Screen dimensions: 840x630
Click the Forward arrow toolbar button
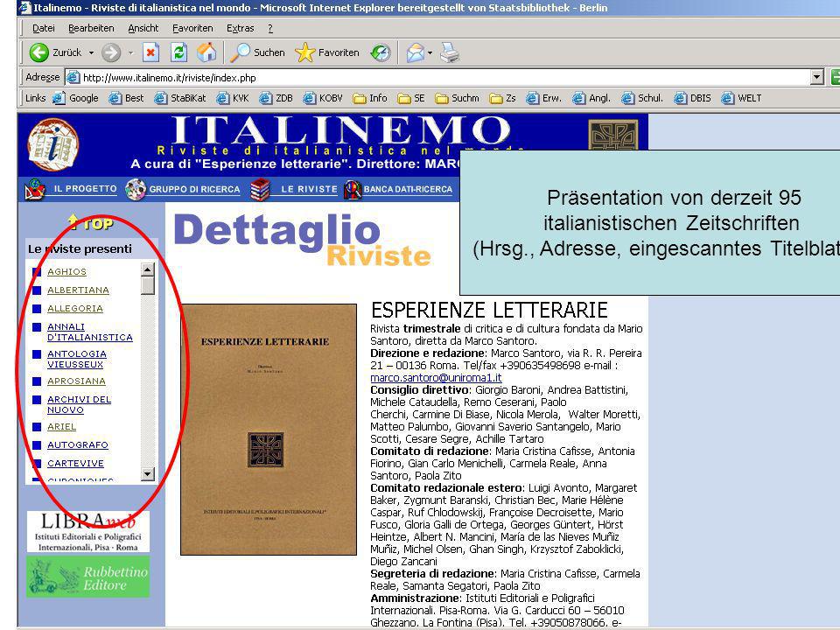tap(111, 52)
